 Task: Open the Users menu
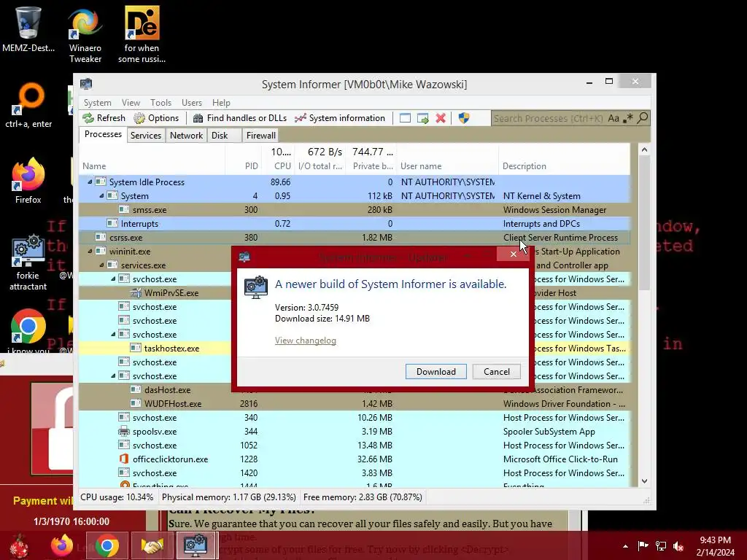point(192,103)
